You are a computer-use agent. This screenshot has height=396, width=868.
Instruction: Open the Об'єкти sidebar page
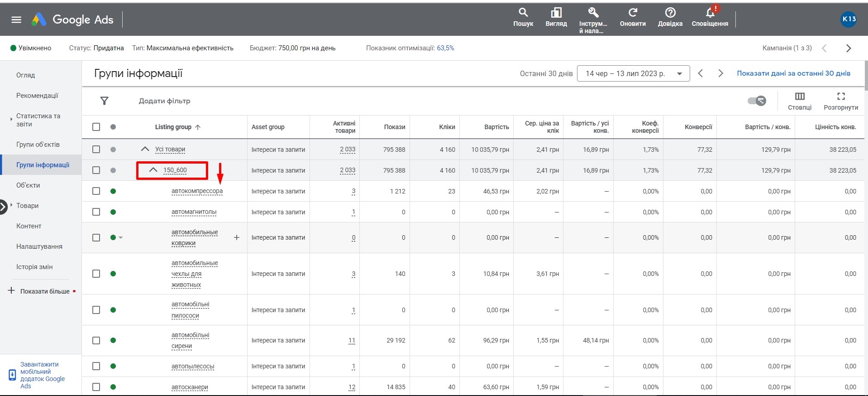[28, 185]
